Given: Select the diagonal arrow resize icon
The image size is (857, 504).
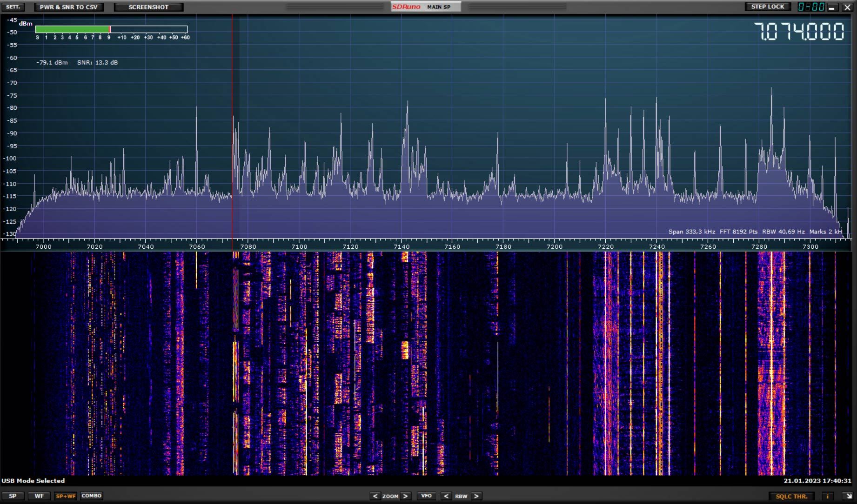Looking at the screenshot, I should [x=849, y=496].
